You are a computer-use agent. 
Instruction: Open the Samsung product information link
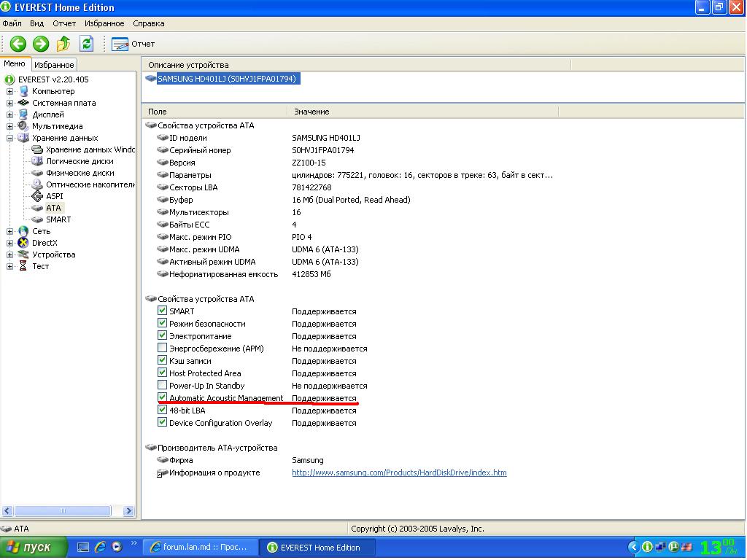click(x=399, y=472)
